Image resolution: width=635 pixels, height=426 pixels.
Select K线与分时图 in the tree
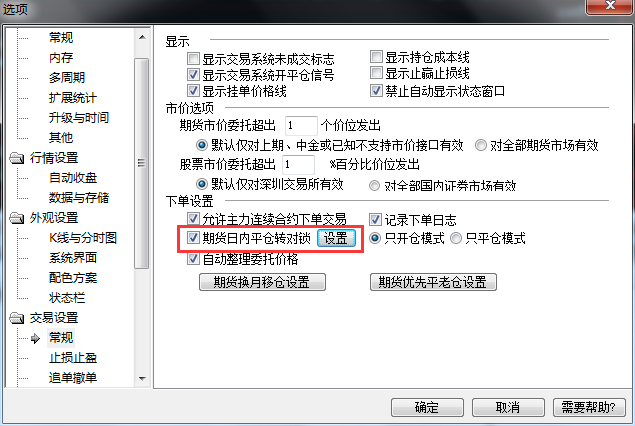click(x=83, y=238)
